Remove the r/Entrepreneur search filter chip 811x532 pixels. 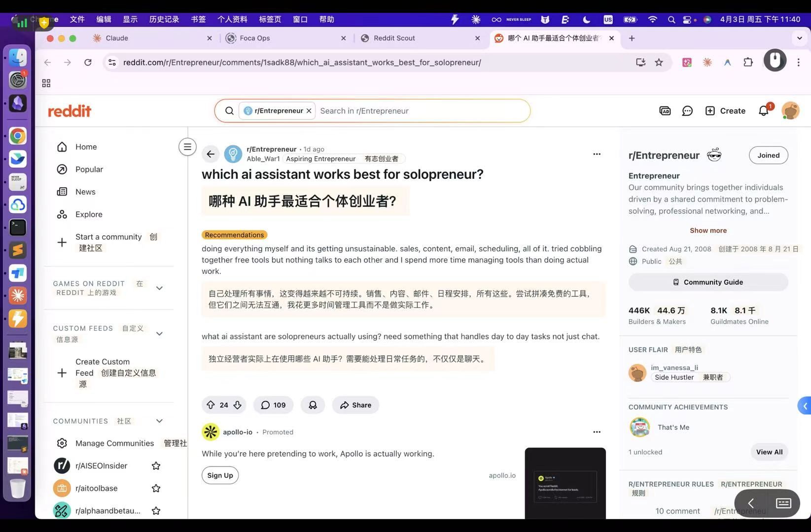pos(309,111)
